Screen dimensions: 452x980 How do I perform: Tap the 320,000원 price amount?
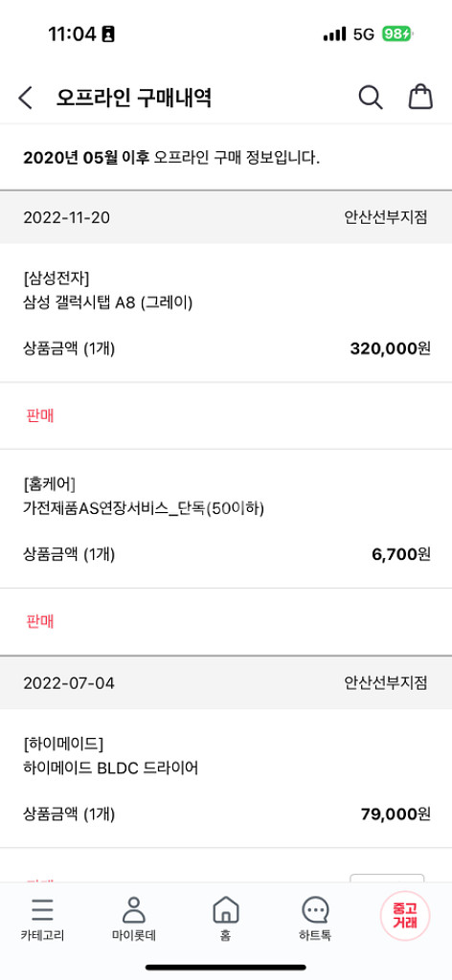pos(390,348)
